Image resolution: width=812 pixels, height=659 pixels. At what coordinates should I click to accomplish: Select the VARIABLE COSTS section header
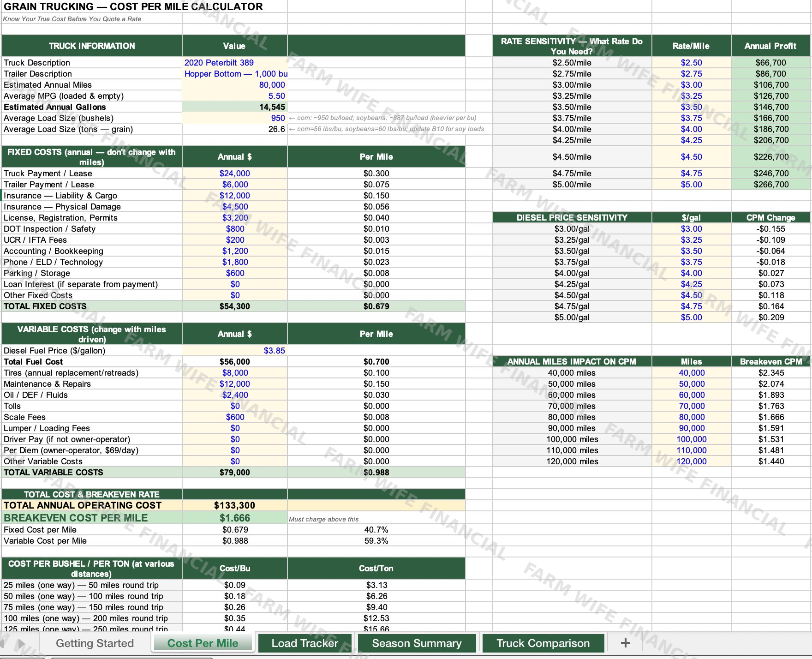tap(92, 334)
